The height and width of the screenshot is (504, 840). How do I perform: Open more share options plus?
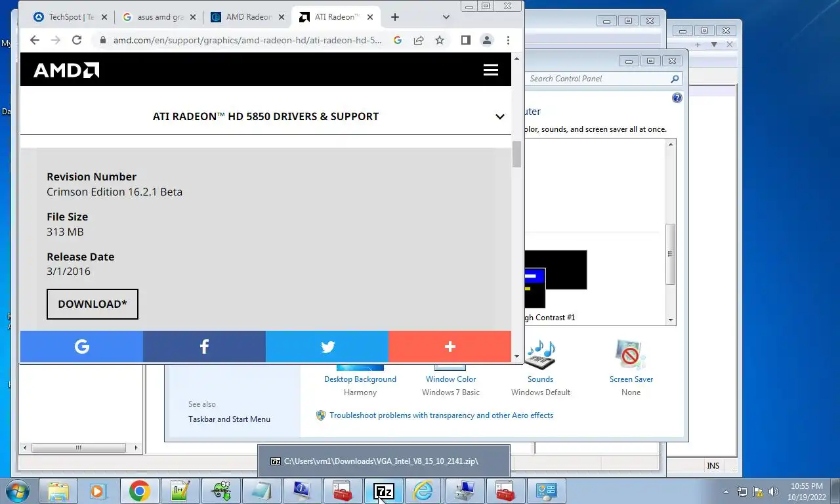[x=450, y=346]
